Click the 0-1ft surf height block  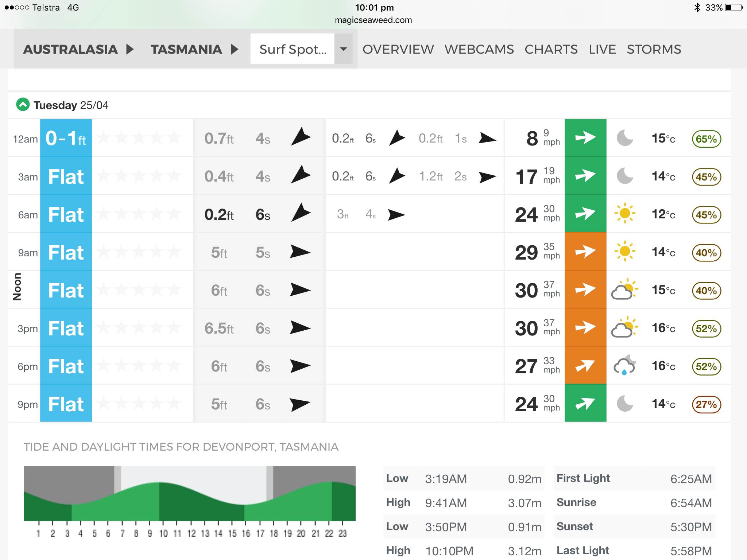(x=66, y=139)
